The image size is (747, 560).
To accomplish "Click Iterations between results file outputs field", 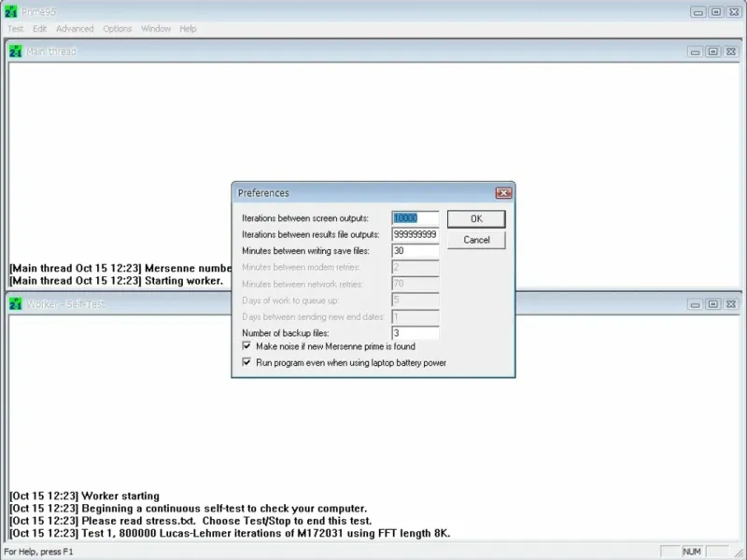I will coord(415,234).
